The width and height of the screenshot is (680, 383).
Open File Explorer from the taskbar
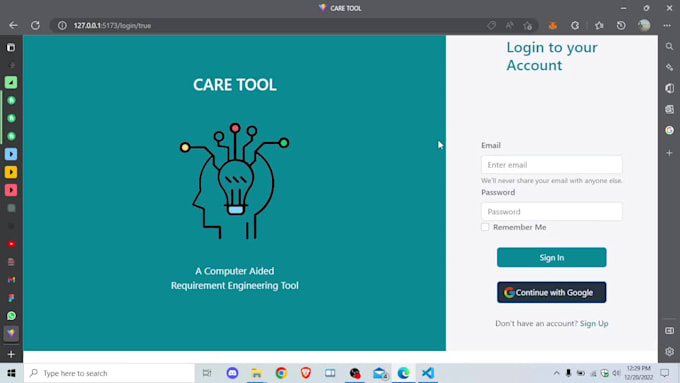point(257,373)
